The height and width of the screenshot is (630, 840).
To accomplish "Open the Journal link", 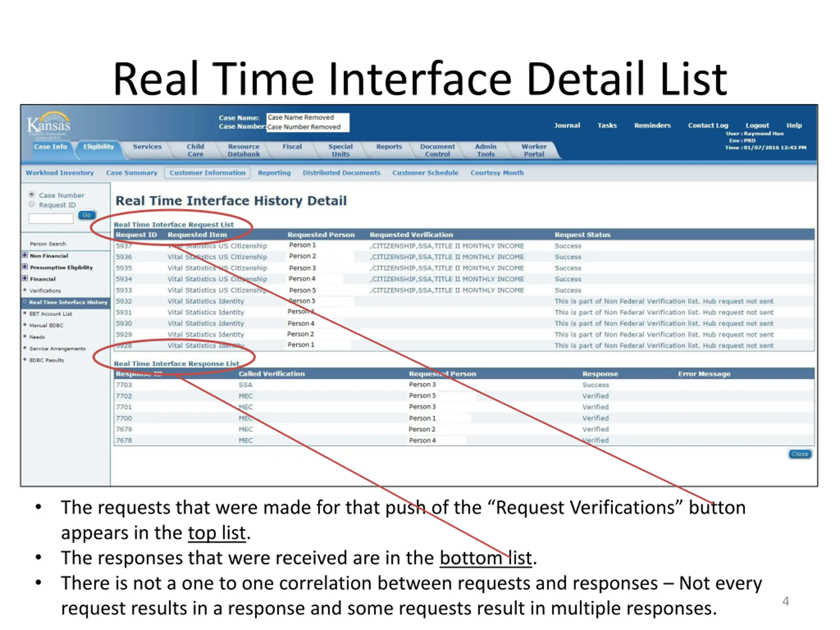I will click(x=567, y=125).
